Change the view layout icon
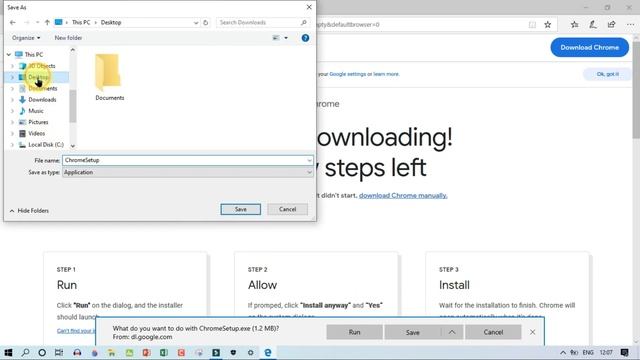The width and height of the screenshot is (640, 360). (276, 38)
